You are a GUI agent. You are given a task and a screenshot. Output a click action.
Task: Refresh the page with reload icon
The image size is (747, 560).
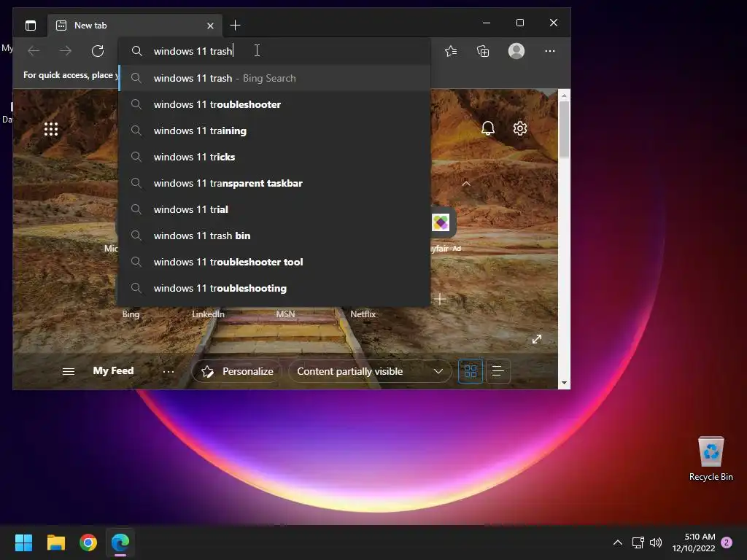98,51
